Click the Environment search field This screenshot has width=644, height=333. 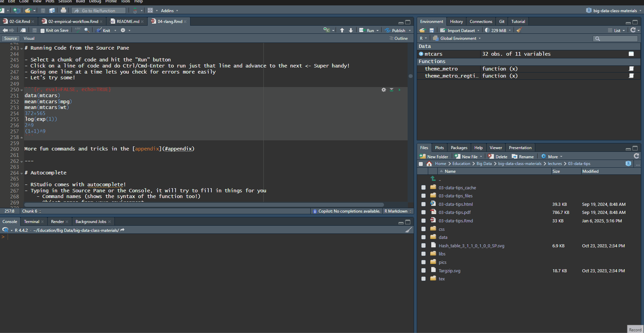tap(615, 38)
